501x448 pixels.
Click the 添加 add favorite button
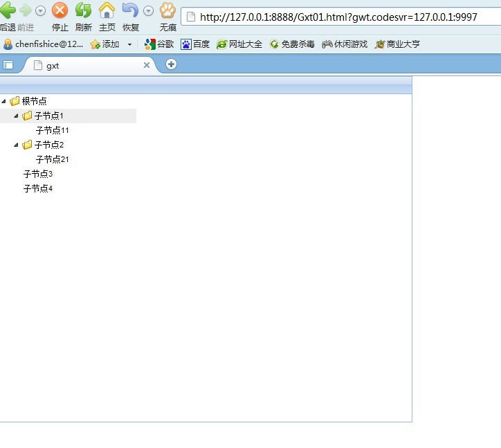[x=104, y=44]
